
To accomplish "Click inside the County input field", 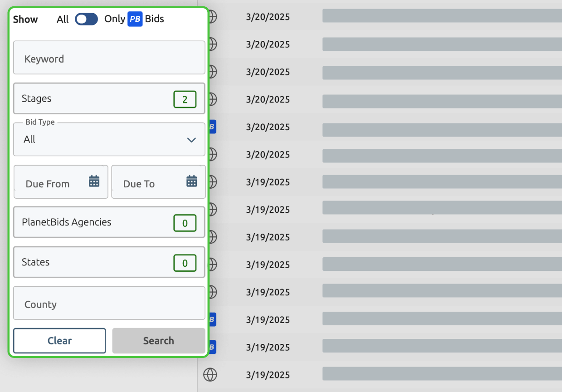I will (x=109, y=303).
